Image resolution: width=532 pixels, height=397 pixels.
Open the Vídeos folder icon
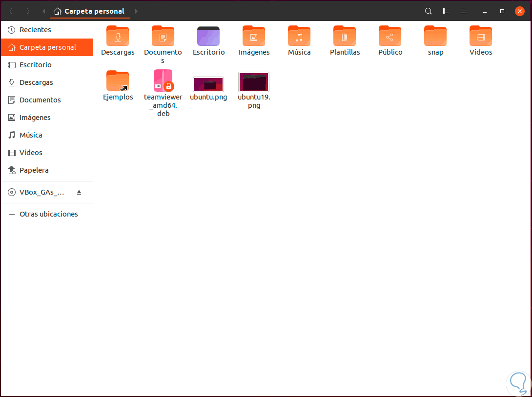481,36
